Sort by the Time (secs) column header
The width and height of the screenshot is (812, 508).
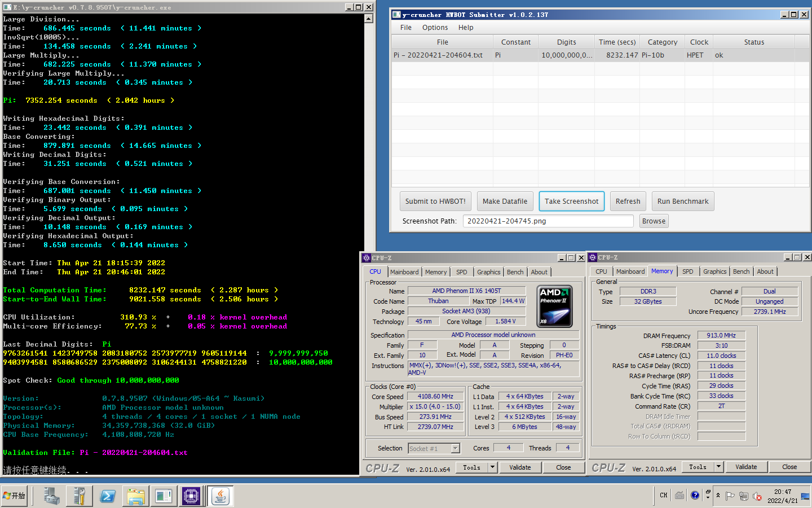(617, 42)
